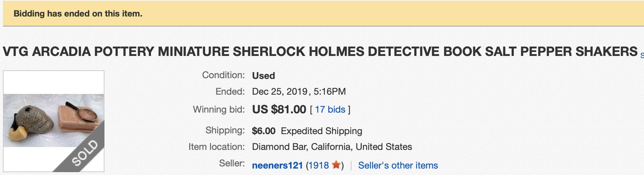
Task: Open the sold item thumbnail image
Action: (54, 121)
